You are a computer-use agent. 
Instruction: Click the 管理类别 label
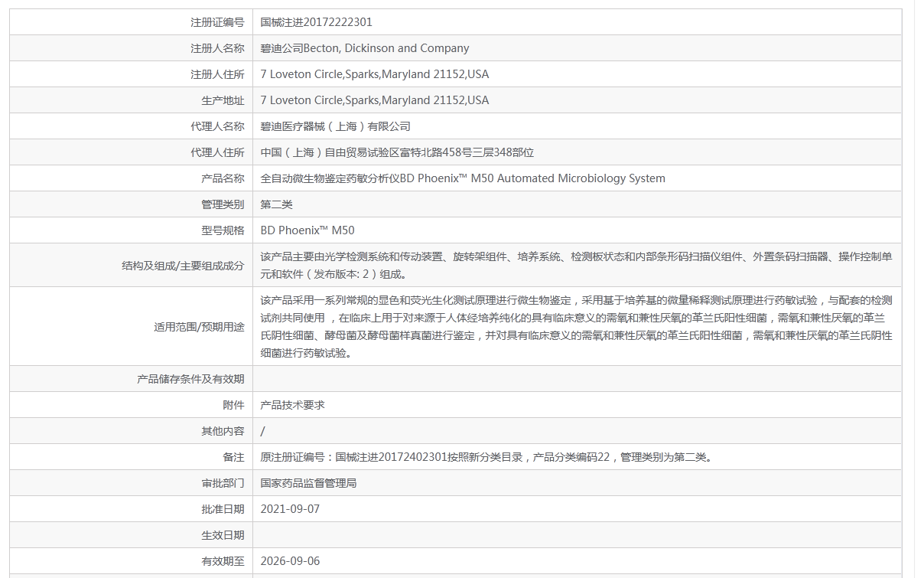click(223, 204)
